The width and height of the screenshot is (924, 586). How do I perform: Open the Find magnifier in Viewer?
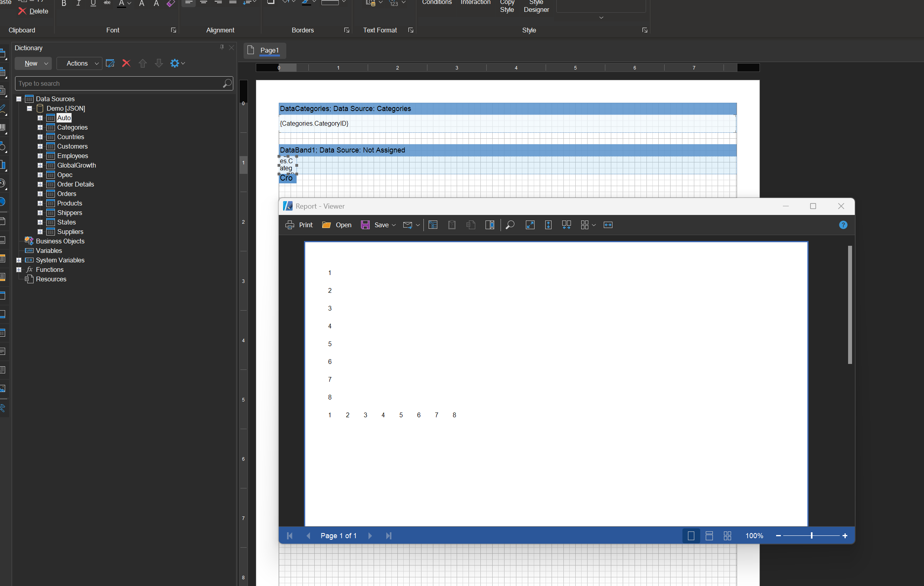[510, 225]
